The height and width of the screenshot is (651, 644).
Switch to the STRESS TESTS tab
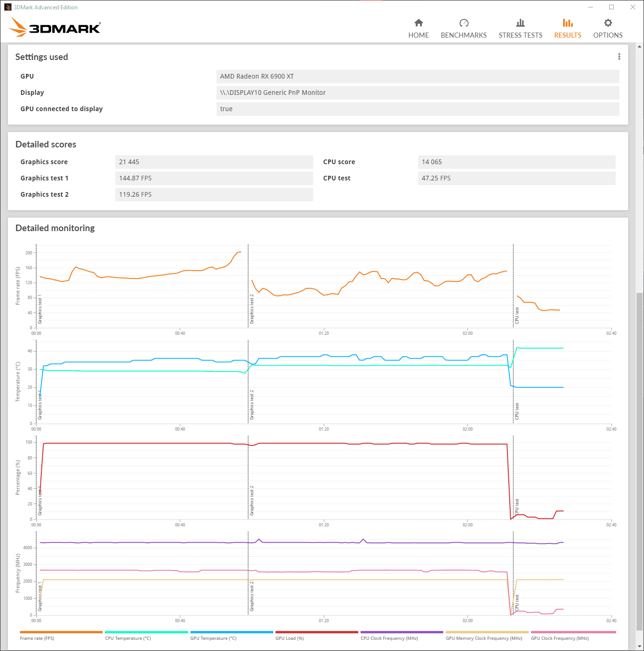point(520,29)
